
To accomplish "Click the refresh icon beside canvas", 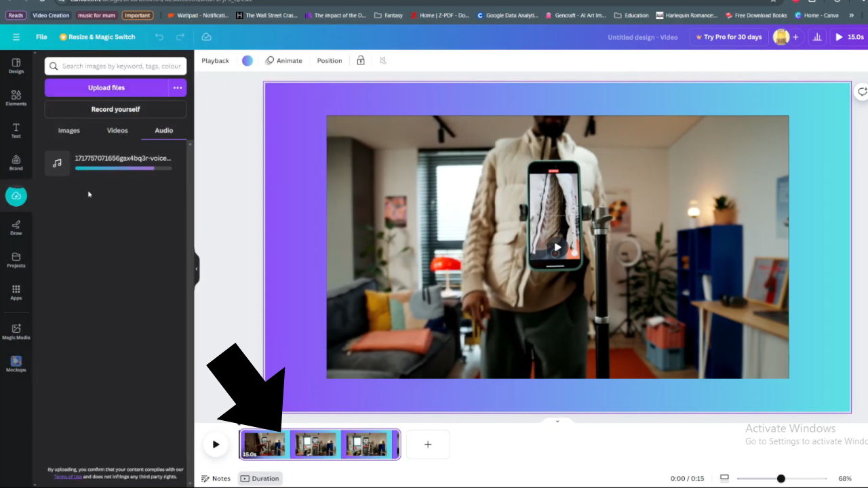I will click(862, 91).
